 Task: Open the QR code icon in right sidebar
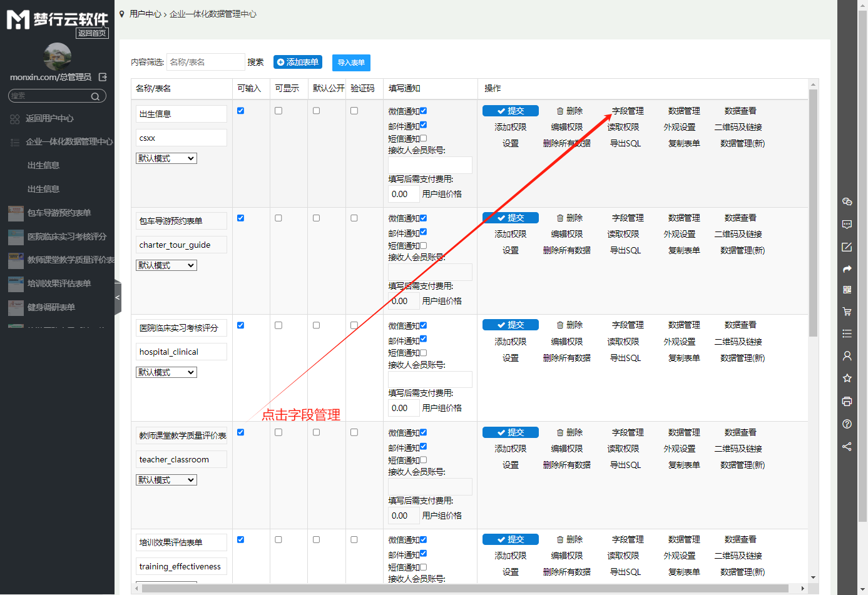847,290
